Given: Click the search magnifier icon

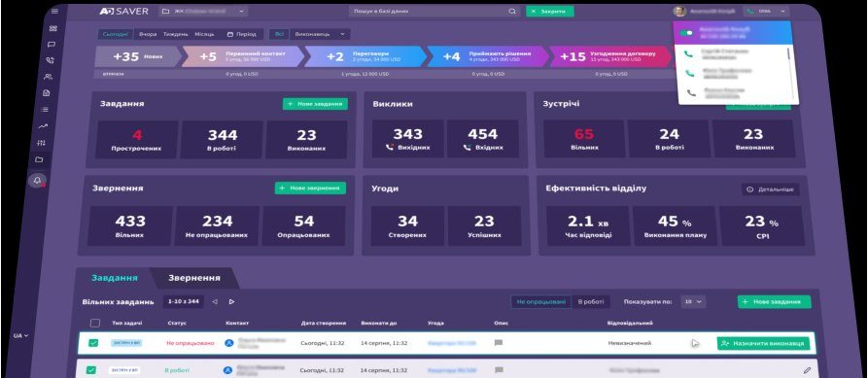Looking at the screenshot, I should click(512, 11).
